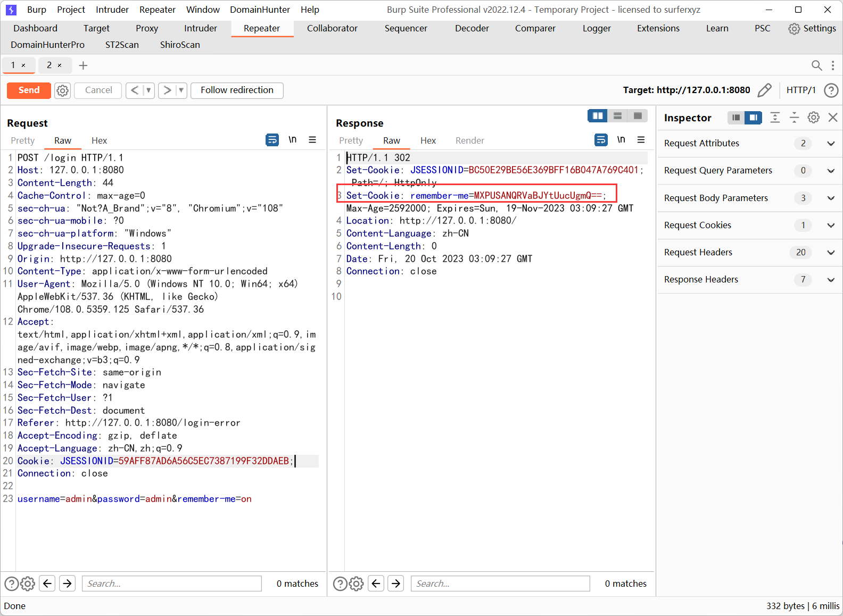Edit target with the pencil icon

764,90
